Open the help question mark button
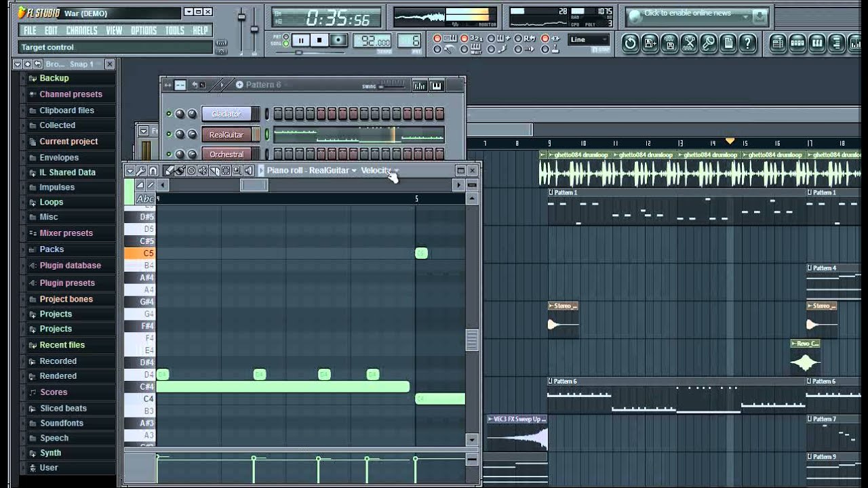 coord(748,43)
